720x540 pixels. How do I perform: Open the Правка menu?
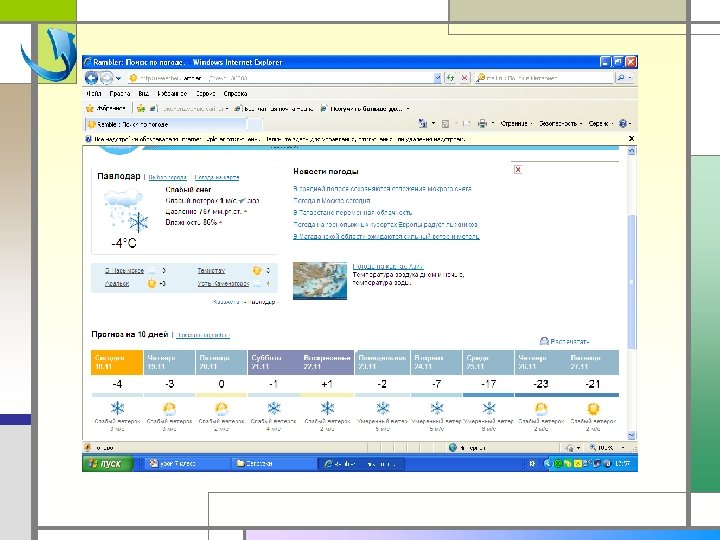[x=120, y=94]
